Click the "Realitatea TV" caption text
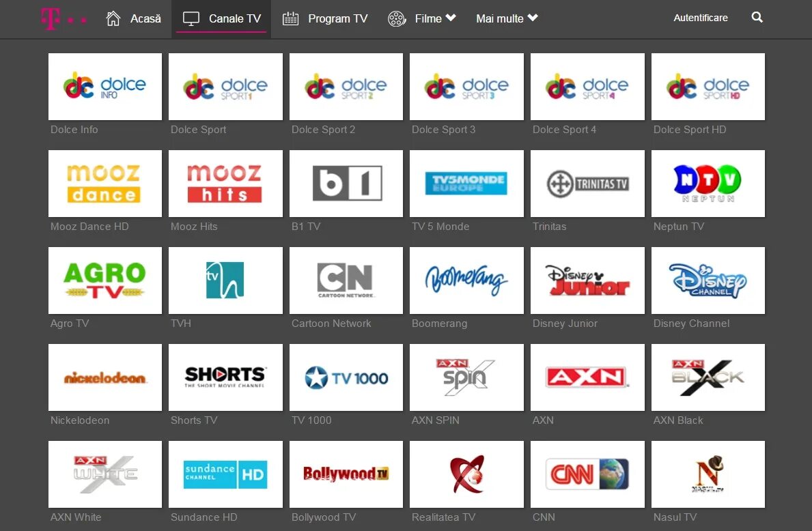Image resolution: width=812 pixels, height=531 pixels. coord(443,517)
